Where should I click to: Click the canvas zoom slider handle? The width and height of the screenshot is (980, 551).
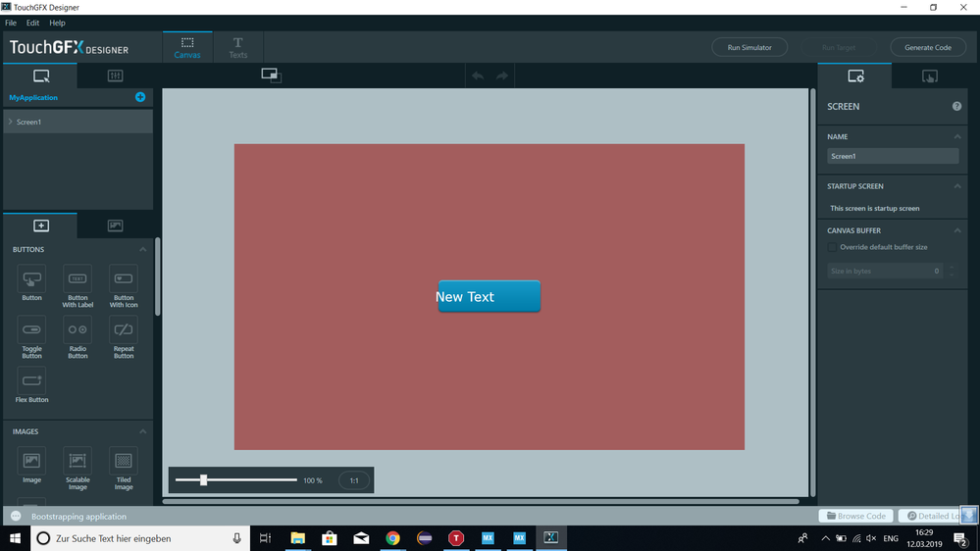[x=203, y=479]
